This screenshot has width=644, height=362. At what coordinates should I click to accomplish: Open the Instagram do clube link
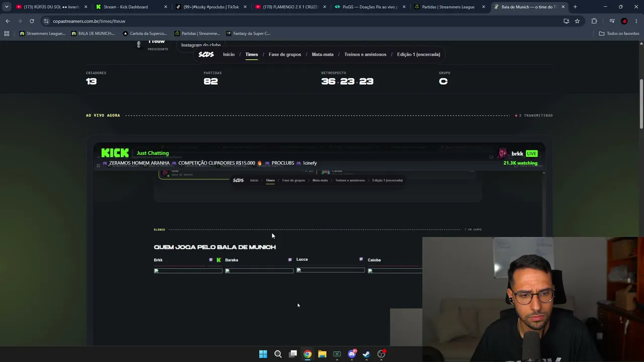[x=201, y=45]
